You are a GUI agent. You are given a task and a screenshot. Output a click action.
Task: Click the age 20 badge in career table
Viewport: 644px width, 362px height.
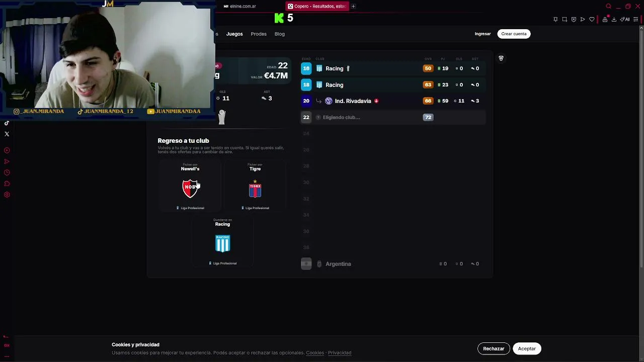[306, 101]
